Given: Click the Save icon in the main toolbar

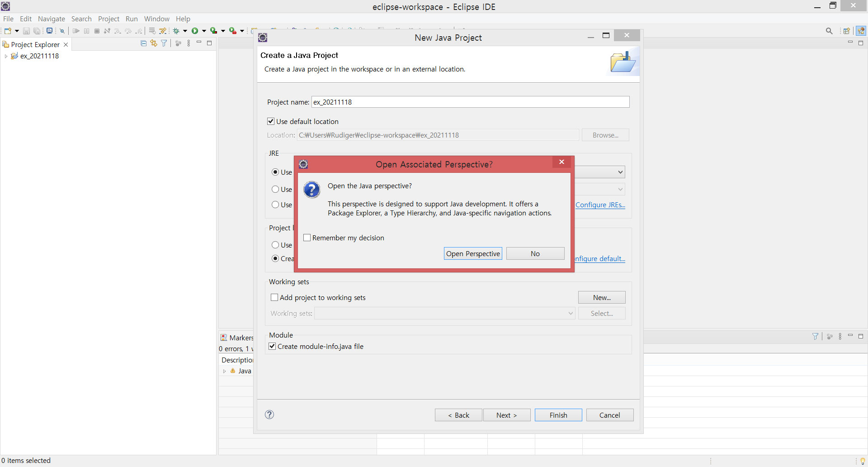Looking at the screenshot, I should pyautogui.click(x=26, y=31).
